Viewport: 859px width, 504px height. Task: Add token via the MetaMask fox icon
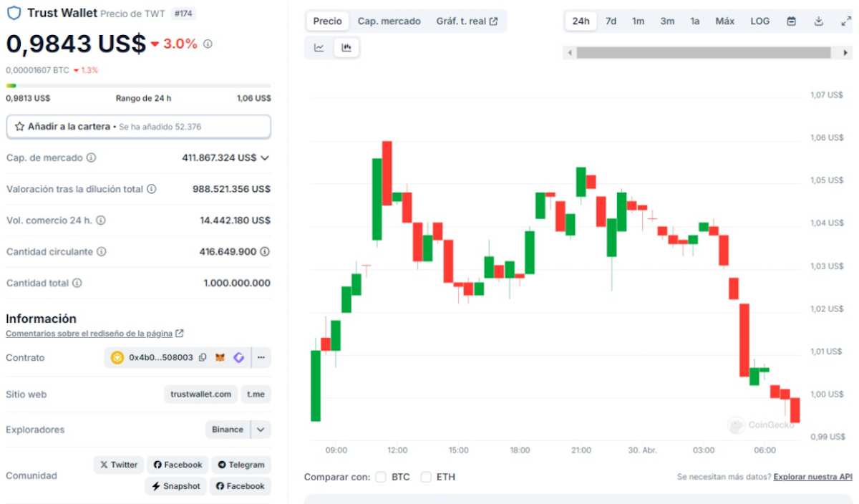(220, 357)
